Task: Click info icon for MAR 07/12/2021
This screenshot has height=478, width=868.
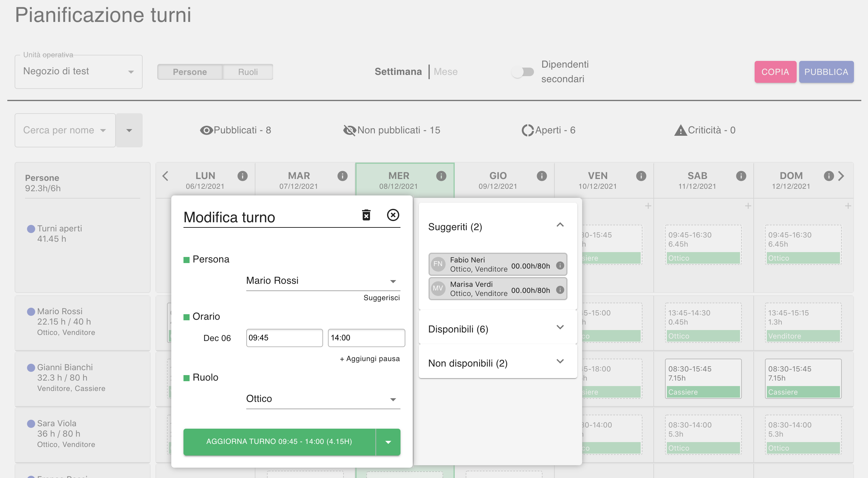Action: pos(342,176)
